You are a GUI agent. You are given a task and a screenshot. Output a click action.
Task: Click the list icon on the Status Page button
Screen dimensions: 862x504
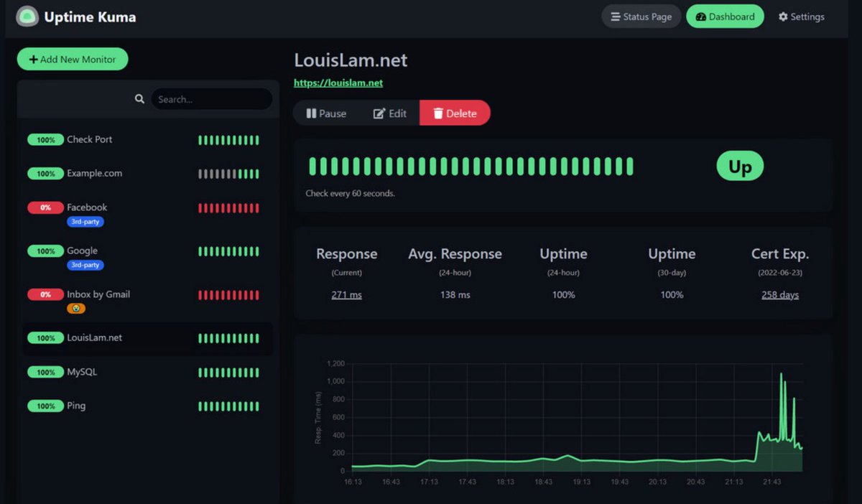pos(616,16)
